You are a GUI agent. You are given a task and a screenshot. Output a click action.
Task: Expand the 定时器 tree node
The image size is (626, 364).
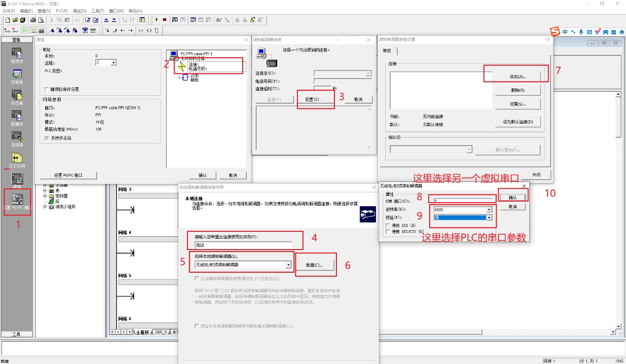(x=45, y=196)
